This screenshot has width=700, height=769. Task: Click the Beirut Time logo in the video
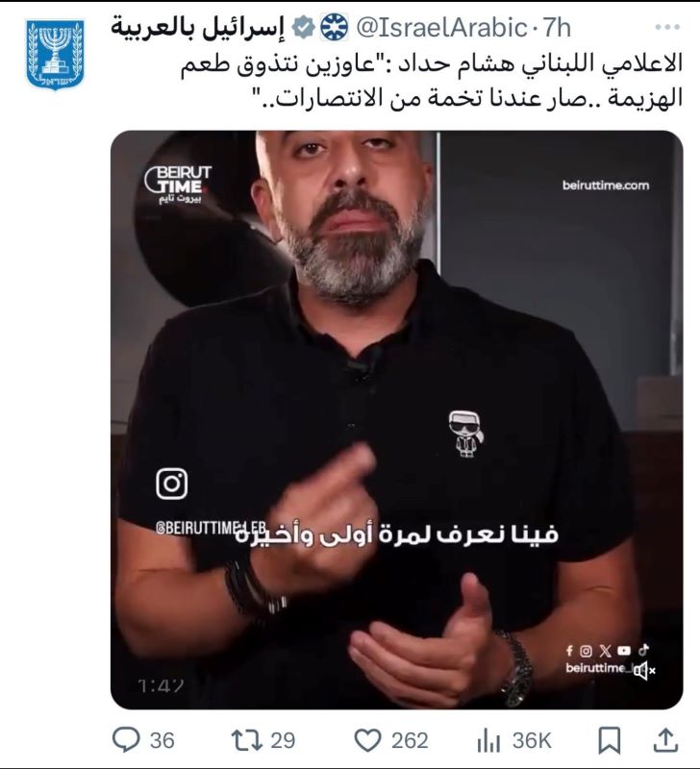coord(178,185)
